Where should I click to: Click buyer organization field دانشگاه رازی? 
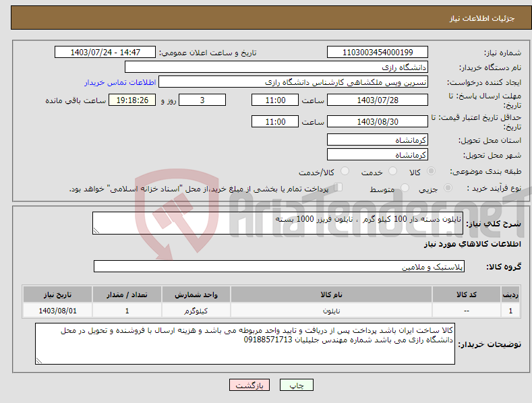(276, 67)
